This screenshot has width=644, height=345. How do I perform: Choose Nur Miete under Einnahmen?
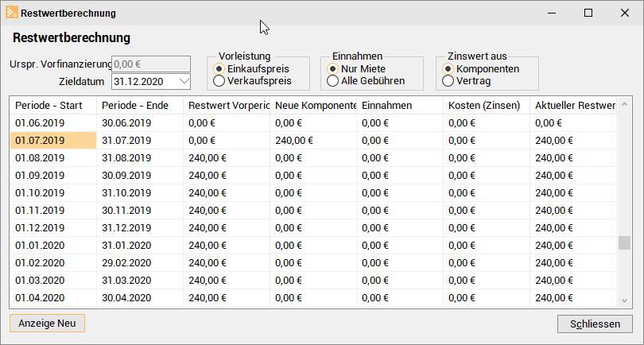pyautogui.click(x=333, y=68)
